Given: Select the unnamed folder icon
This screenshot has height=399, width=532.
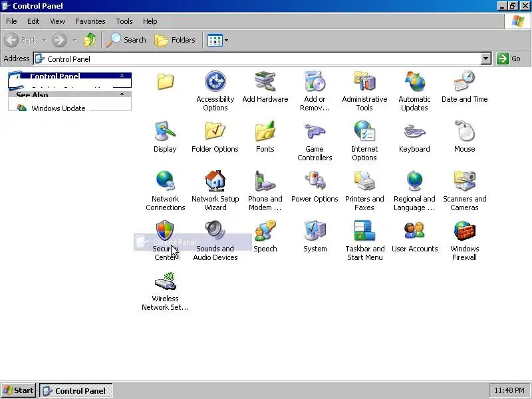Looking at the screenshot, I should coord(165,81).
